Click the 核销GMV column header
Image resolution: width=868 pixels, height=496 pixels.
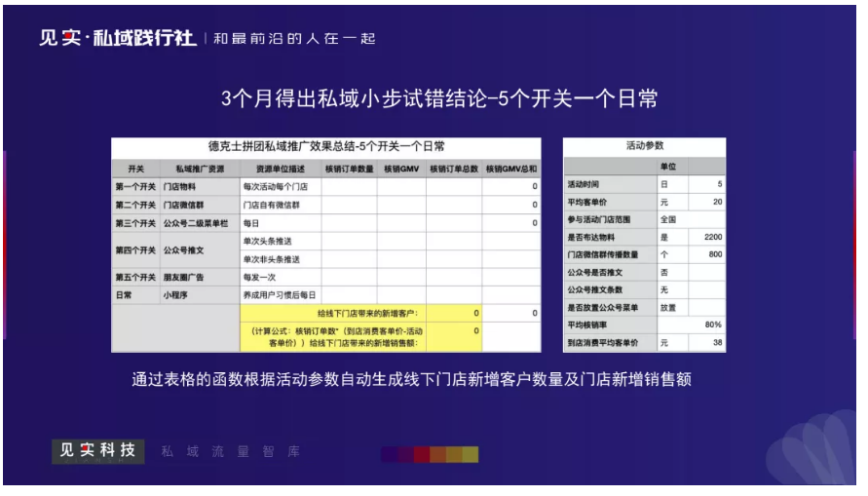pos(401,169)
